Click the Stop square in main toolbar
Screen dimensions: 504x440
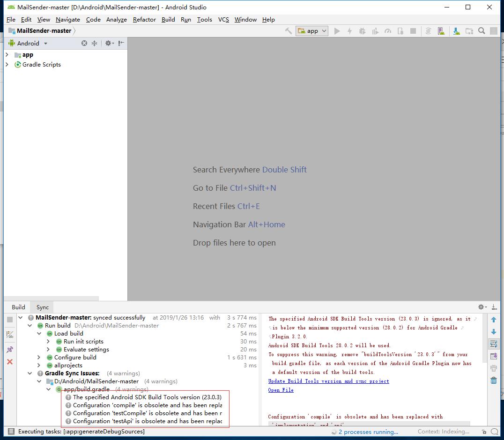pyautogui.click(x=413, y=31)
